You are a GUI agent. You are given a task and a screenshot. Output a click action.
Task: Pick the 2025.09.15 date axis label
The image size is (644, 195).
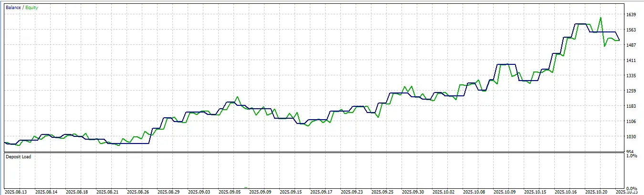coord(291,192)
